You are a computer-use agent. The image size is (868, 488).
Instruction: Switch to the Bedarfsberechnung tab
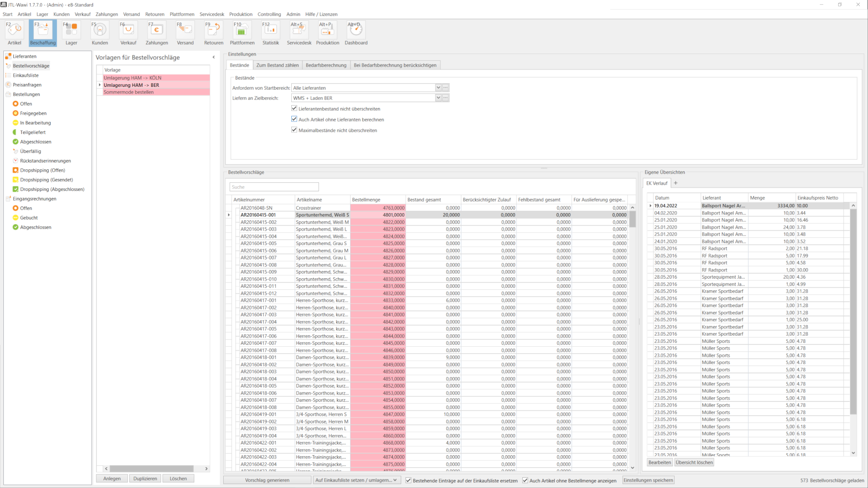coord(326,65)
